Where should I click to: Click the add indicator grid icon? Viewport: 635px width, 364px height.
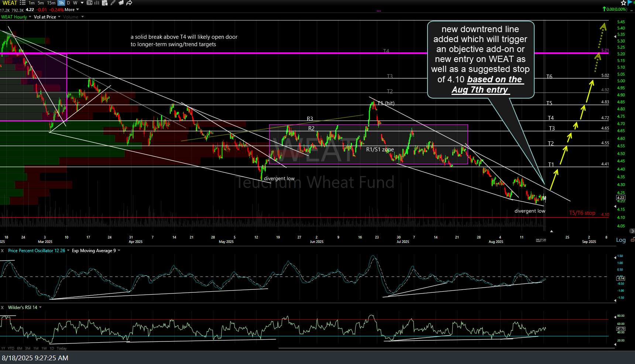105,3
